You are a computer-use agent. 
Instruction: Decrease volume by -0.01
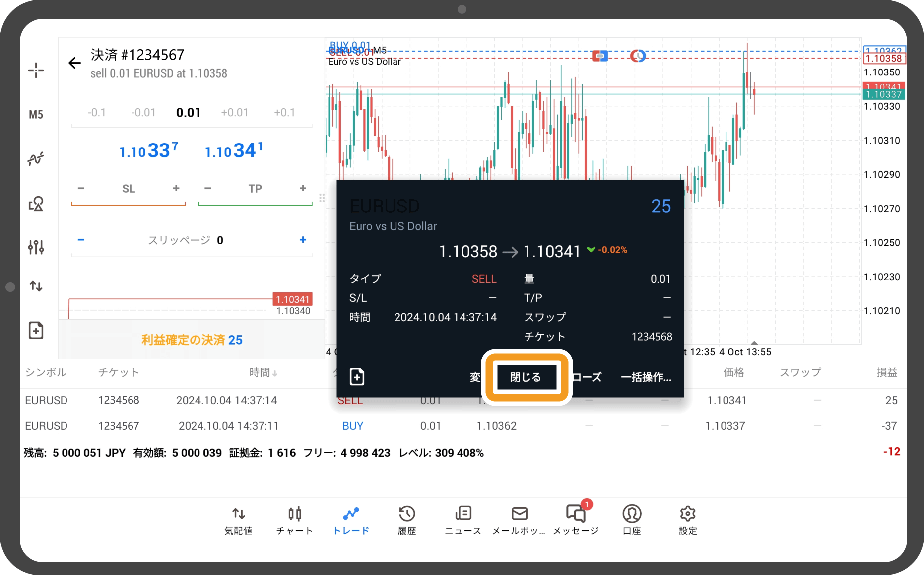click(x=143, y=113)
